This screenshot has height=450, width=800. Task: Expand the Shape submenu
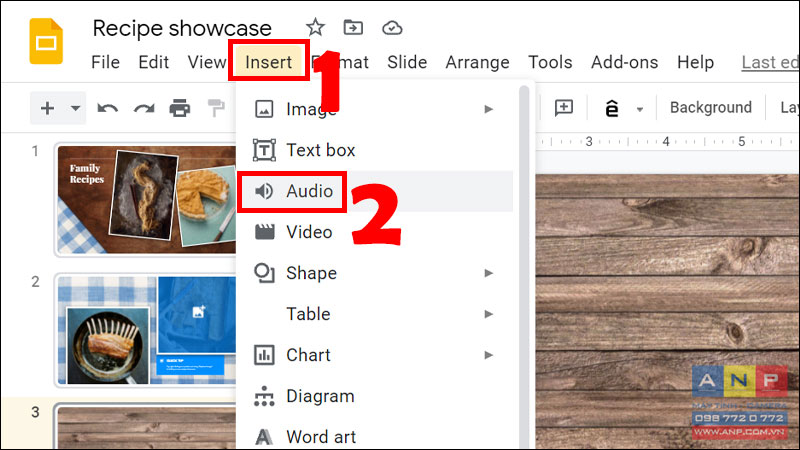375,273
